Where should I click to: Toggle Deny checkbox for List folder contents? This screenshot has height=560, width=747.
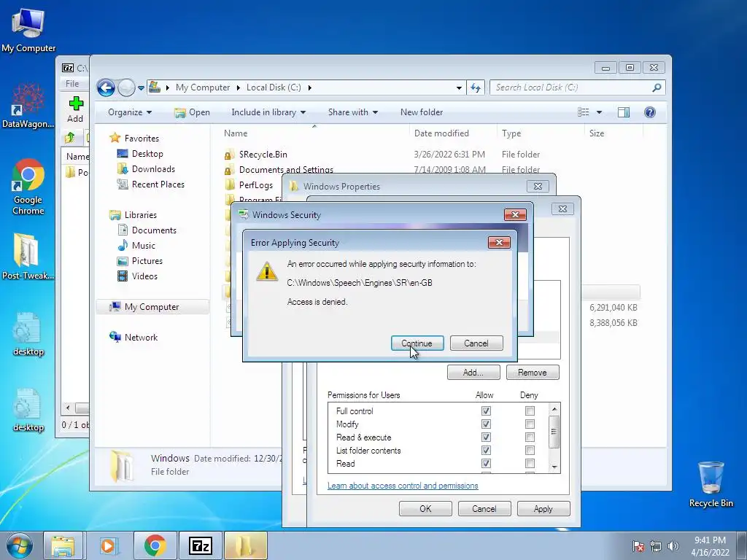click(x=530, y=451)
